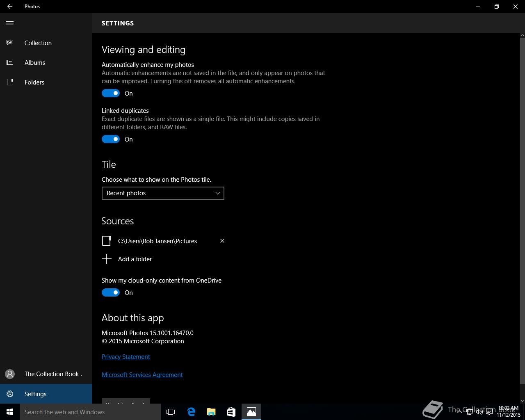The width and height of the screenshot is (525, 420).
Task: Open the Microsoft Services Agreement link
Action: [x=142, y=375]
